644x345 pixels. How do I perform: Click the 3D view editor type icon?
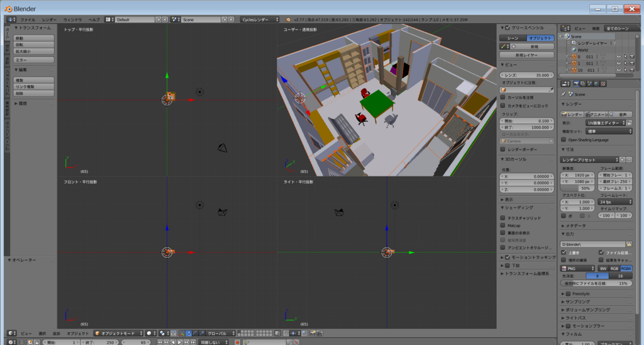[12, 334]
